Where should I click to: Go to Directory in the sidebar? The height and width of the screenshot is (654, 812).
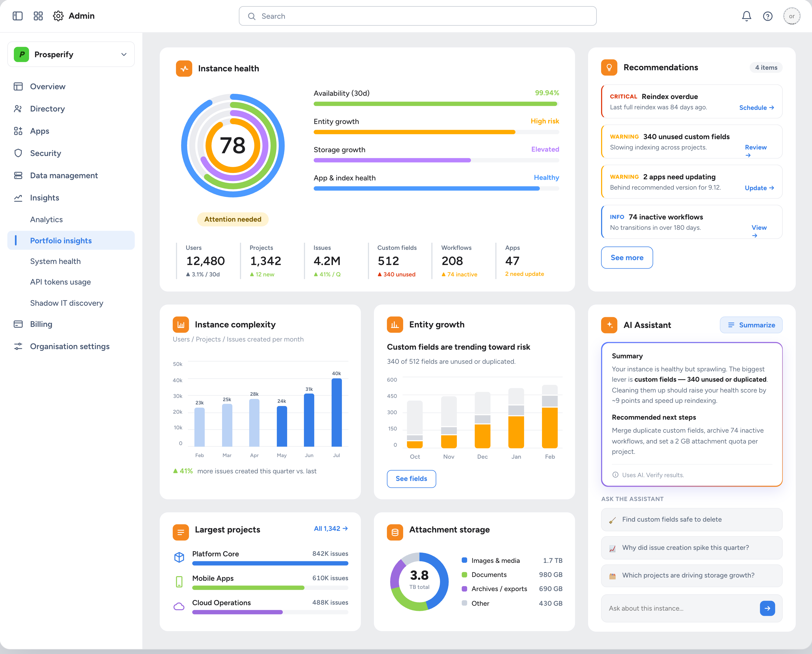71,109
